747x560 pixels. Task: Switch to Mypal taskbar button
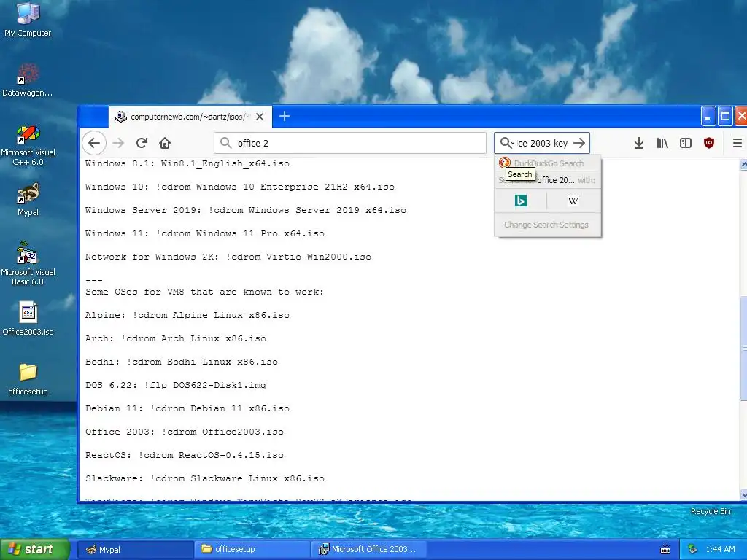pyautogui.click(x=135, y=549)
